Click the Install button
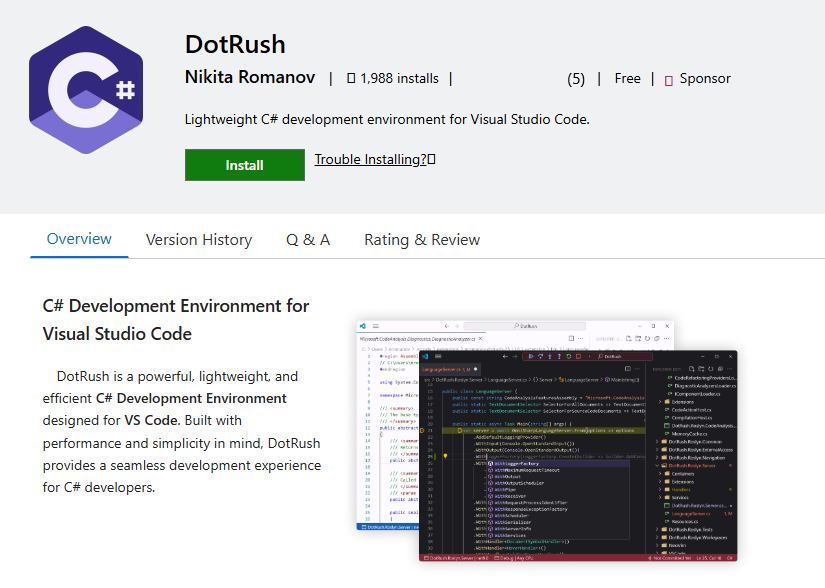The height and width of the screenshot is (588, 825). [x=245, y=165]
